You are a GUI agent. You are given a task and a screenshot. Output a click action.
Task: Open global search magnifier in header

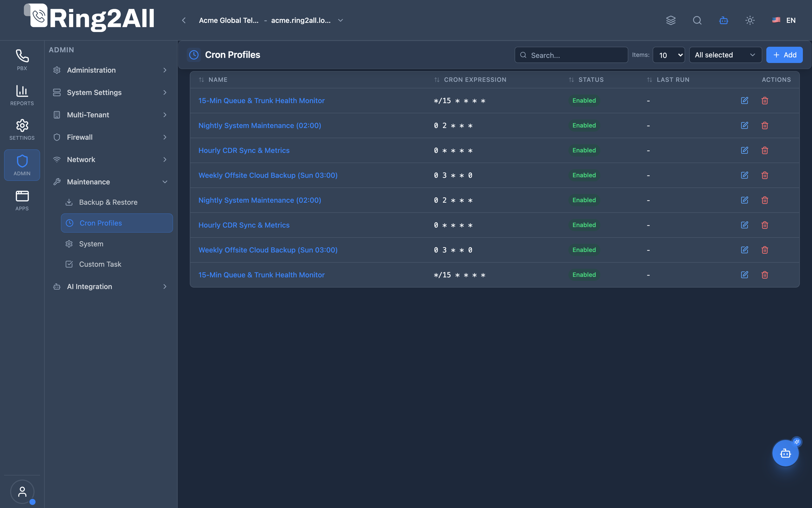[697, 20]
